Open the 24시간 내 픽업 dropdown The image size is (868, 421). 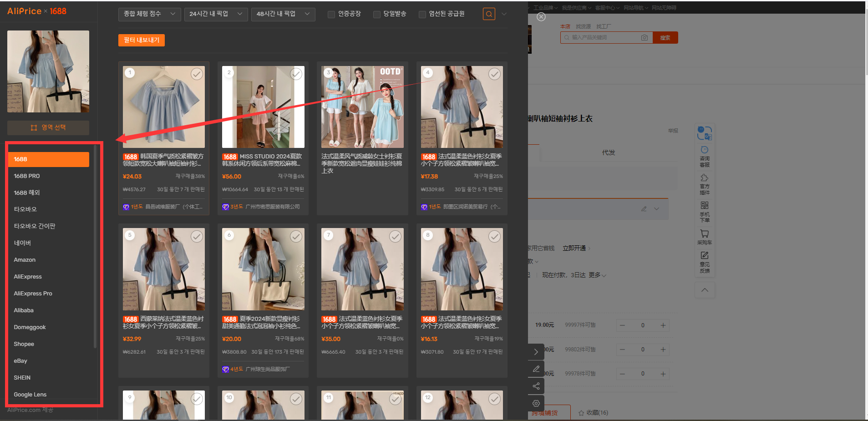pos(216,14)
